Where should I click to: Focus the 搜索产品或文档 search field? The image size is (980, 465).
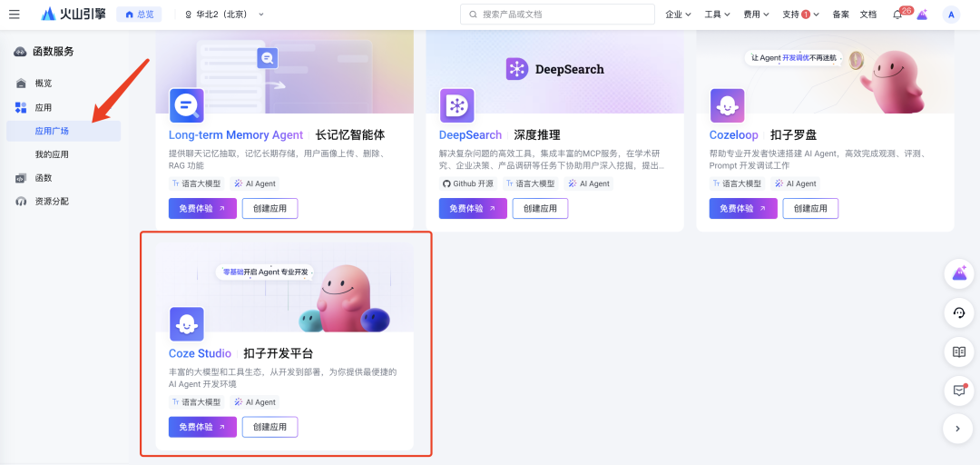[557, 15]
